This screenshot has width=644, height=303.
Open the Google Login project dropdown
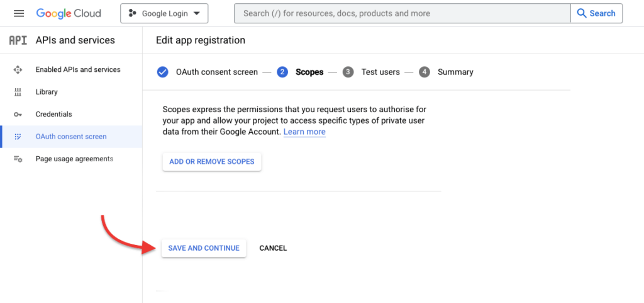(164, 13)
